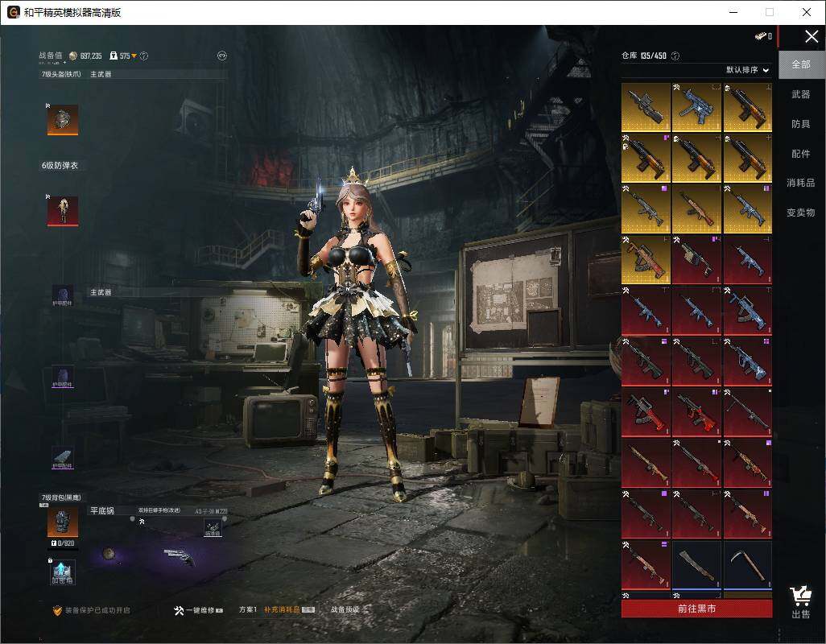Click the 装备保护已成功开启 shield indicator
The width and height of the screenshot is (826, 644).
coord(91,610)
